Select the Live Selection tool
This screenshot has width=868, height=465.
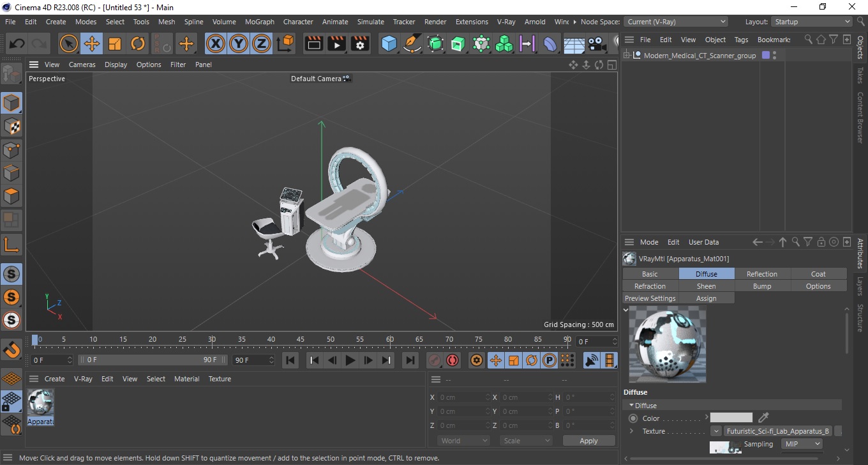click(69, 43)
